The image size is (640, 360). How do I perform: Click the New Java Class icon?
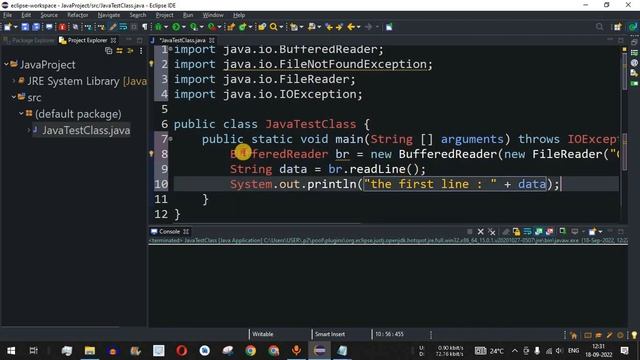[243, 27]
